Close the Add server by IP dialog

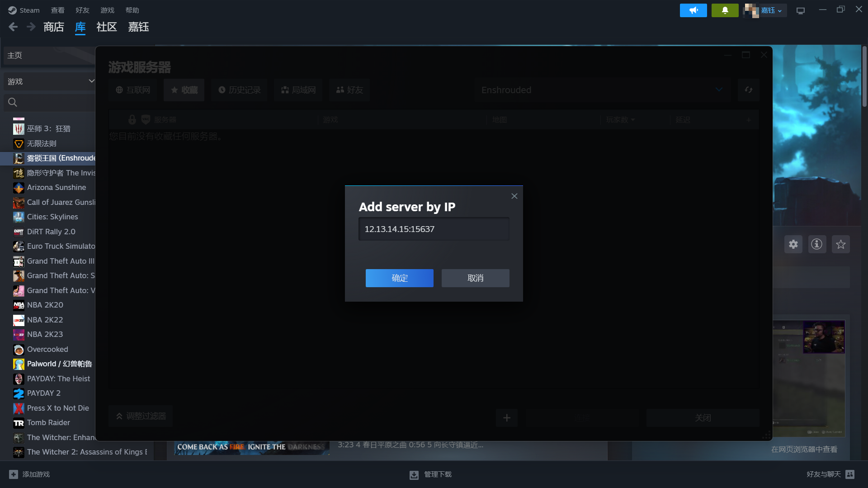pyautogui.click(x=514, y=196)
